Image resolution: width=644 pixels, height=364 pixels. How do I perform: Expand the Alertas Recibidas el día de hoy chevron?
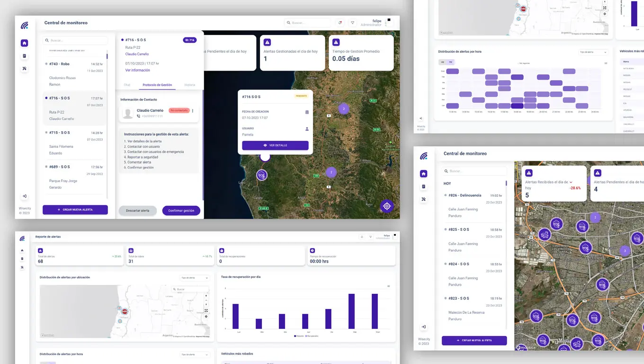pos(571,182)
